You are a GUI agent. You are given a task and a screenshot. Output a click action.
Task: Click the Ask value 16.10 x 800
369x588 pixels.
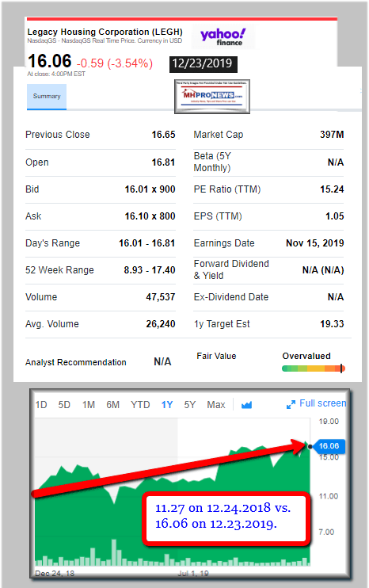click(150, 216)
